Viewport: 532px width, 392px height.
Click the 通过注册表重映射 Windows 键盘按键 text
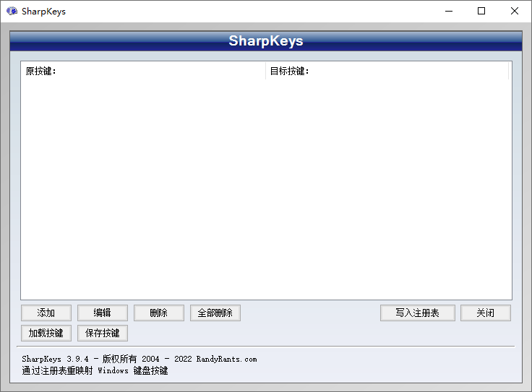coord(95,370)
